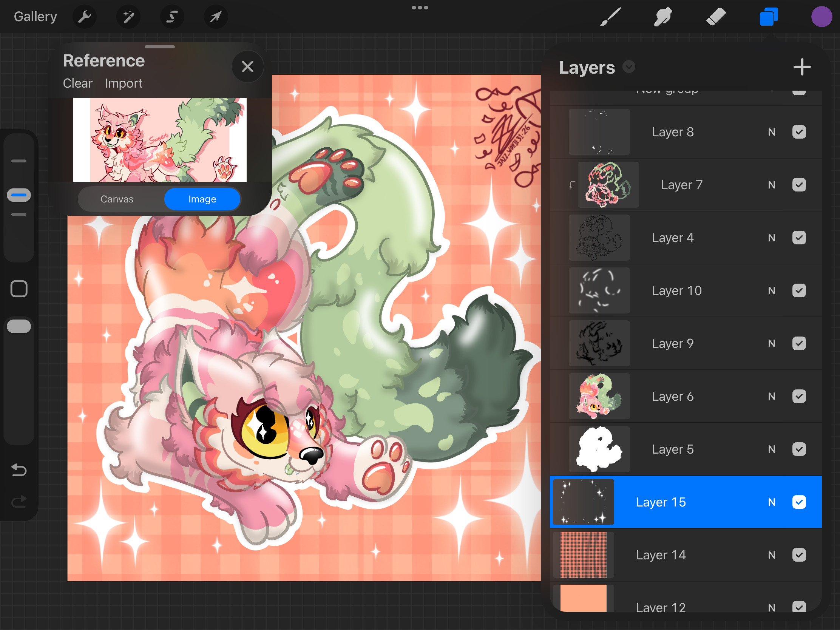Image resolution: width=840 pixels, height=630 pixels.
Task: Add a new layer with plus icon
Action: 801,67
